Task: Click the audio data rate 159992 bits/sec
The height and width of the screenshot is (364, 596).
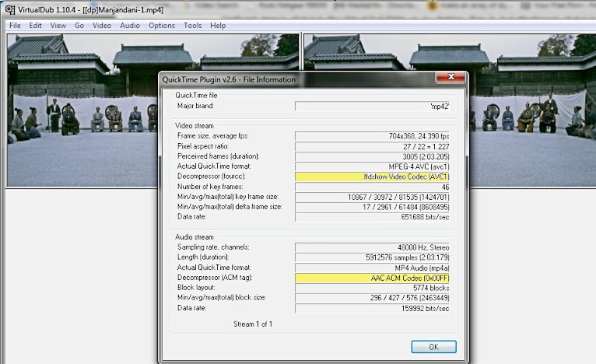Action: (x=372, y=308)
